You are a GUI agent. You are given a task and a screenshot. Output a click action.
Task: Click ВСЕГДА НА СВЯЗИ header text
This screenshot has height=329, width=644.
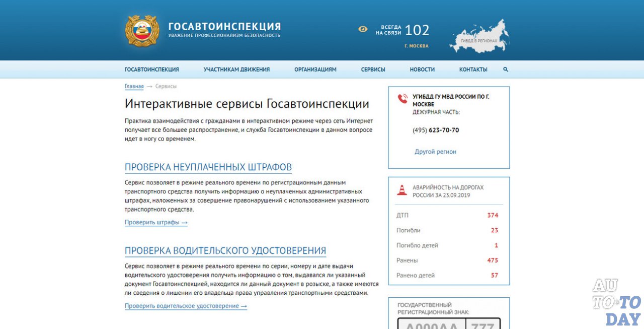pos(388,30)
